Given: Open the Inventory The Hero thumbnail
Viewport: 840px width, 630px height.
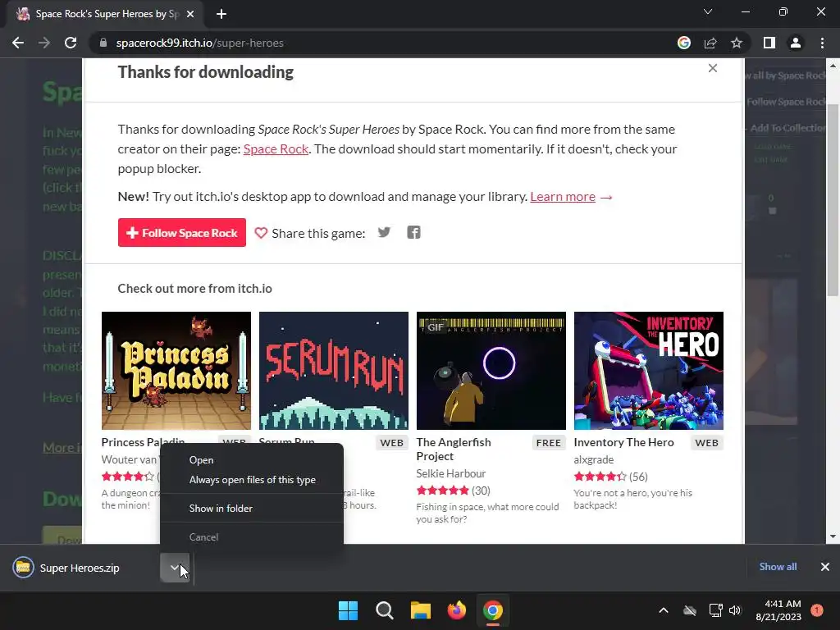Looking at the screenshot, I should [649, 371].
